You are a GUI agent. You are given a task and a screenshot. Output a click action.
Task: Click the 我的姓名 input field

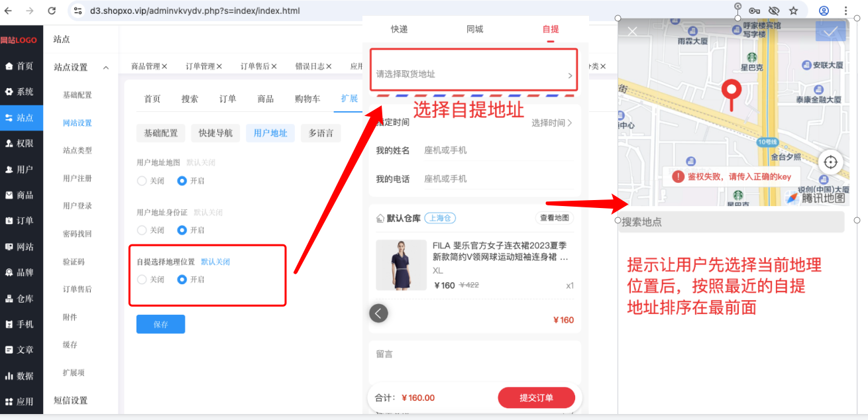498,150
